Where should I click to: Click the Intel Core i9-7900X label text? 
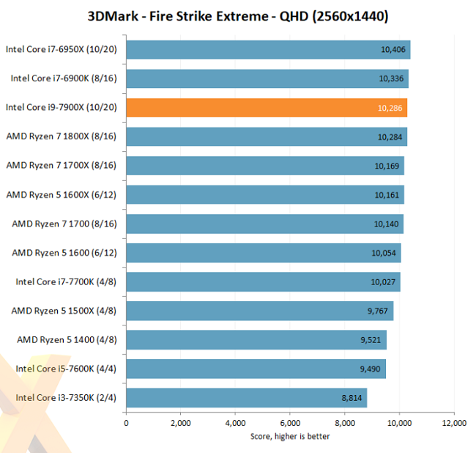[x=62, y=108]
